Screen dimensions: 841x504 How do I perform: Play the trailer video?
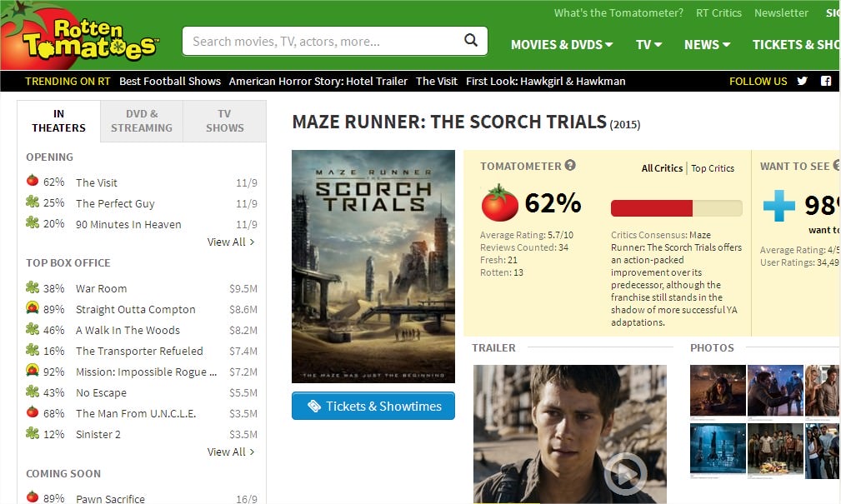624,473
